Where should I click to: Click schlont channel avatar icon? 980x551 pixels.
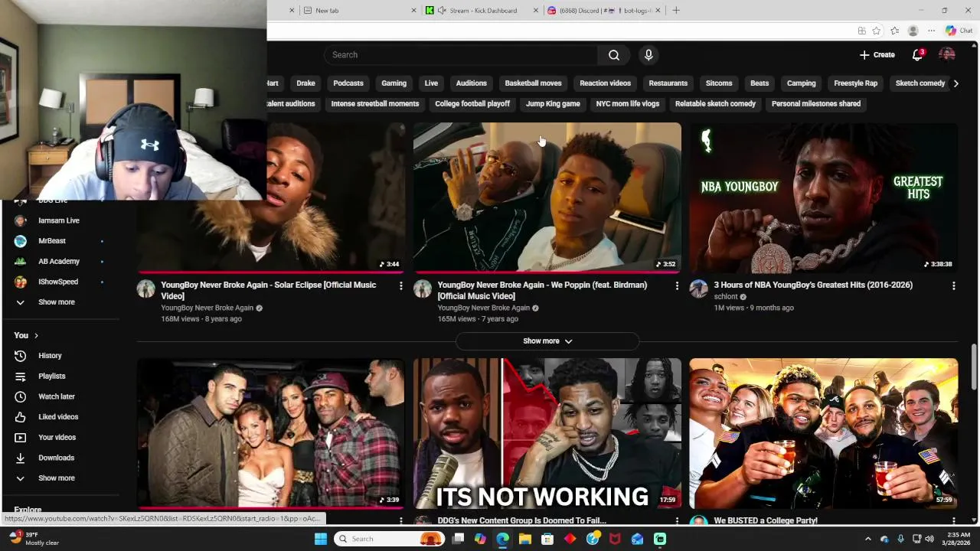[699, 289]
